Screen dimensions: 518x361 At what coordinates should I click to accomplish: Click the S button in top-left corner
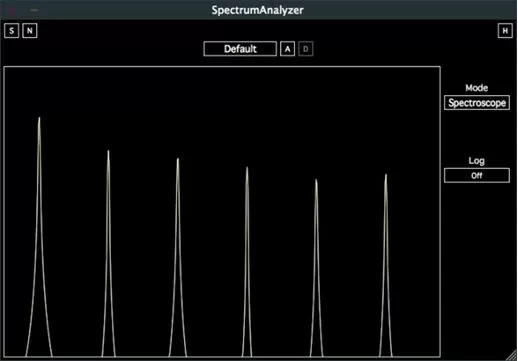pos(12,31)
